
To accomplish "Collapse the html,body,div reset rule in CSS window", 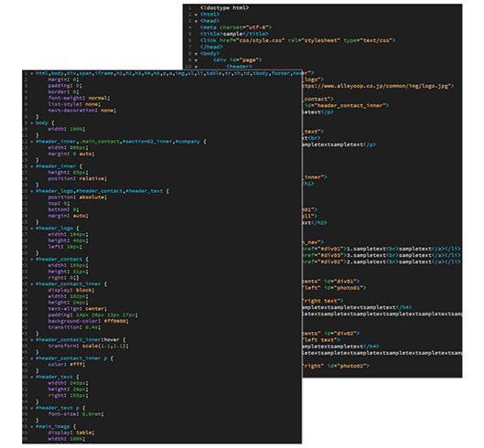I will pos(32,74).
